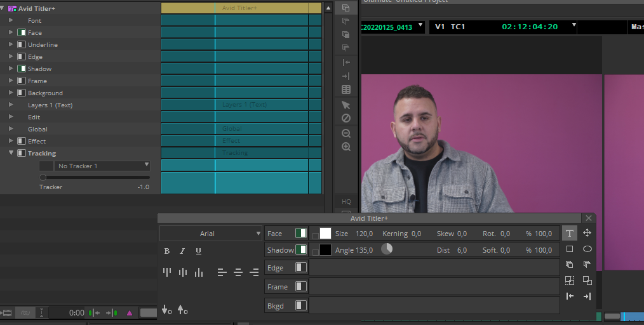The image size is (644, 325).
Task: Select the Text tool in Titler+
Action: (x=570, y=234)
